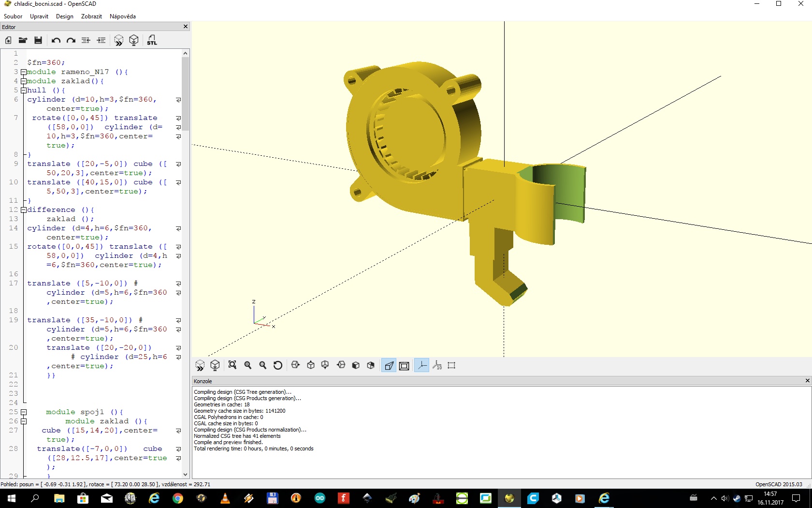This screenshot has height=508, width=812.
Task: Open the Zobrazit menu
Action: pyautogui.click(x=91, y=16)
